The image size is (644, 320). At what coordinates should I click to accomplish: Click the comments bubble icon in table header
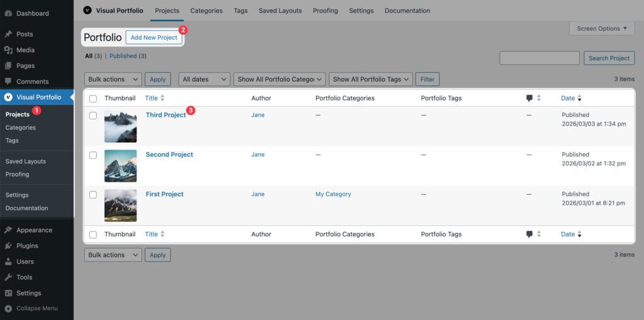click(530, 98)
